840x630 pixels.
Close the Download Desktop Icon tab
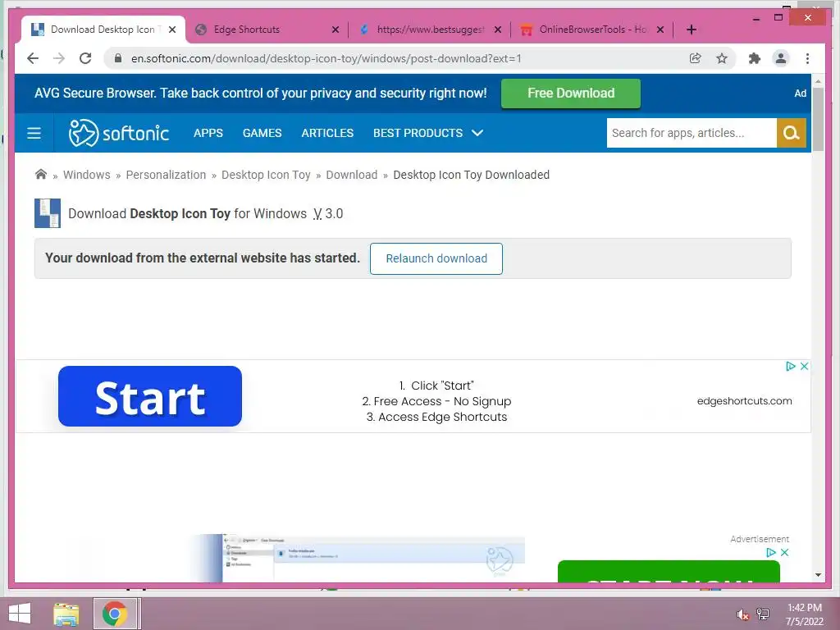[172, 30]
